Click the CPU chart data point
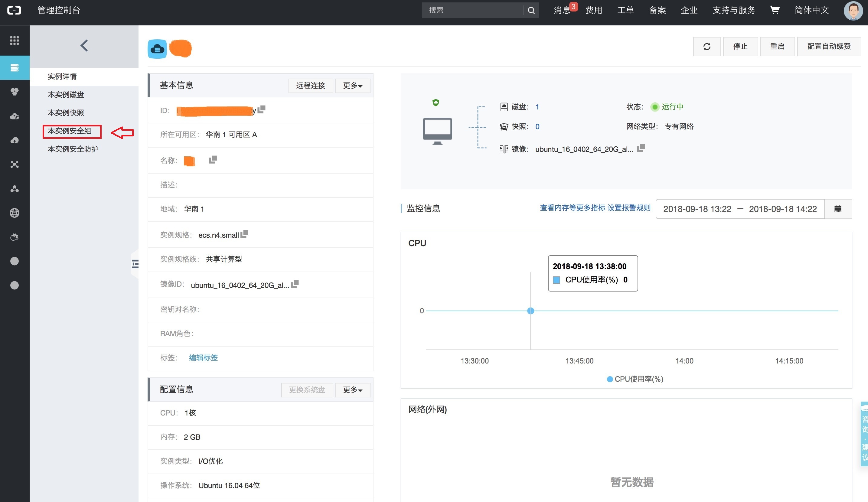The image size is (868, 502). [530, 311]
